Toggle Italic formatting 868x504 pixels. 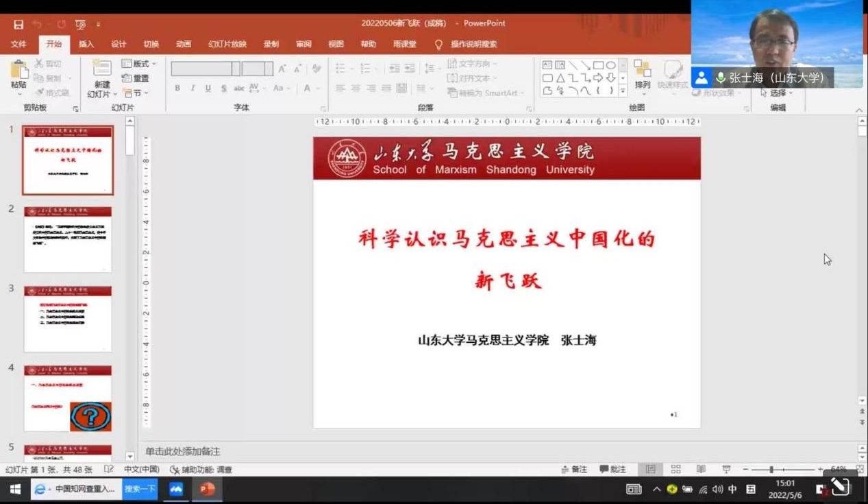coord(193,88)
